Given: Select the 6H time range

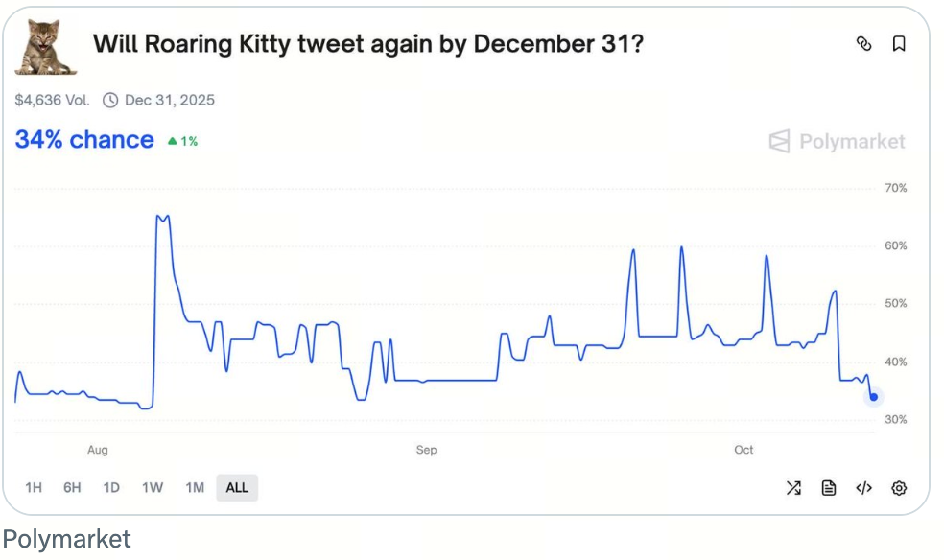Looking at the screenshot, I should [x=72, y=488].
